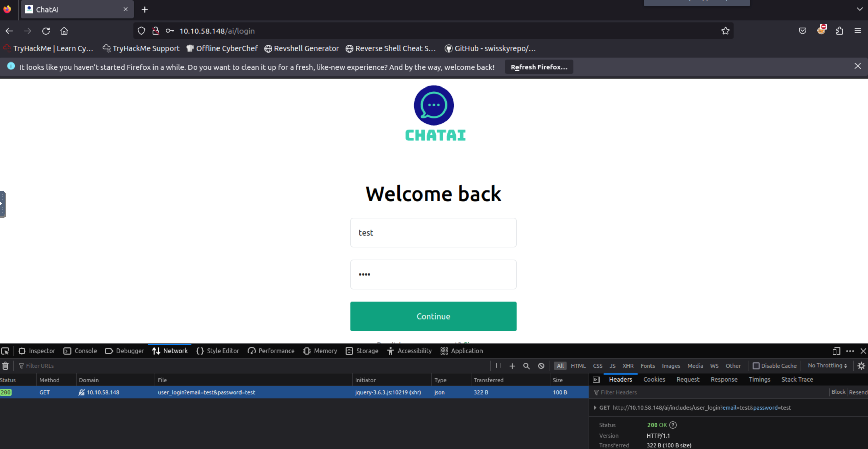Pause recording the network log
Image resolution: width=868 pixels, height=449 pixels.
click(498, 366)
